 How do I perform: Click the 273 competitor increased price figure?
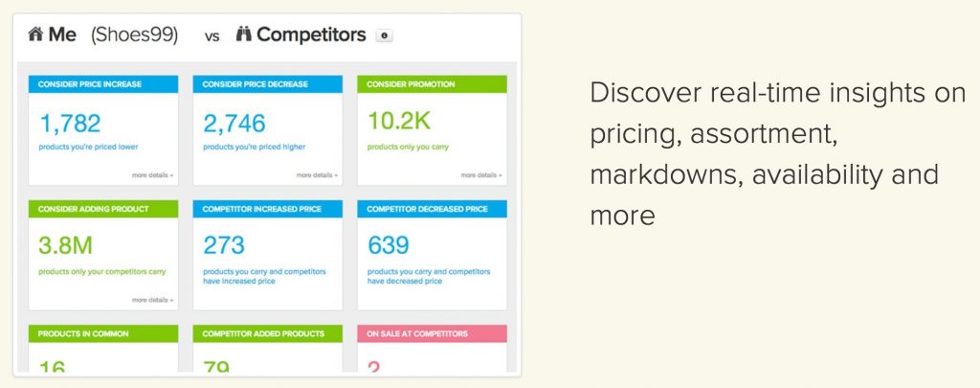pos(224,246)
